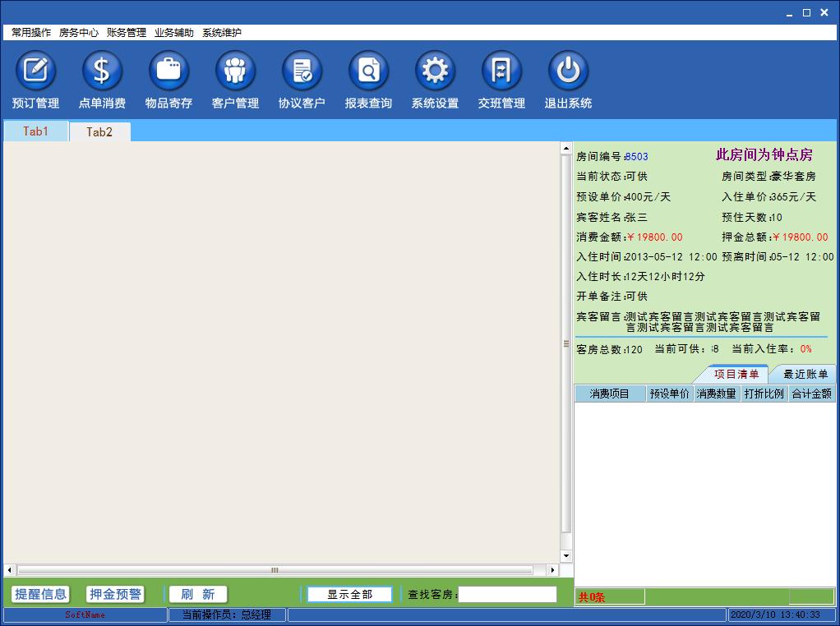Click the vertical scrollbar up arrow
840x626 pixels.
[x=565, y=148]
